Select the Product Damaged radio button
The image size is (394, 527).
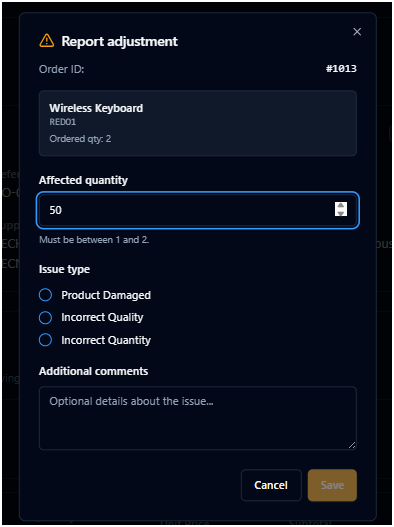click(x=45, y=295)
